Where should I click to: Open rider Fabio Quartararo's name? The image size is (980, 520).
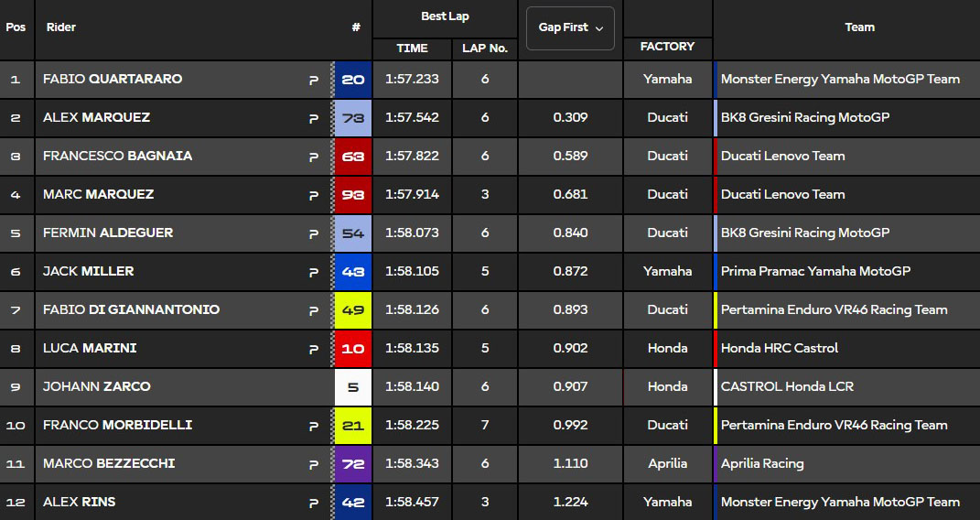click(x=113, y=80)
